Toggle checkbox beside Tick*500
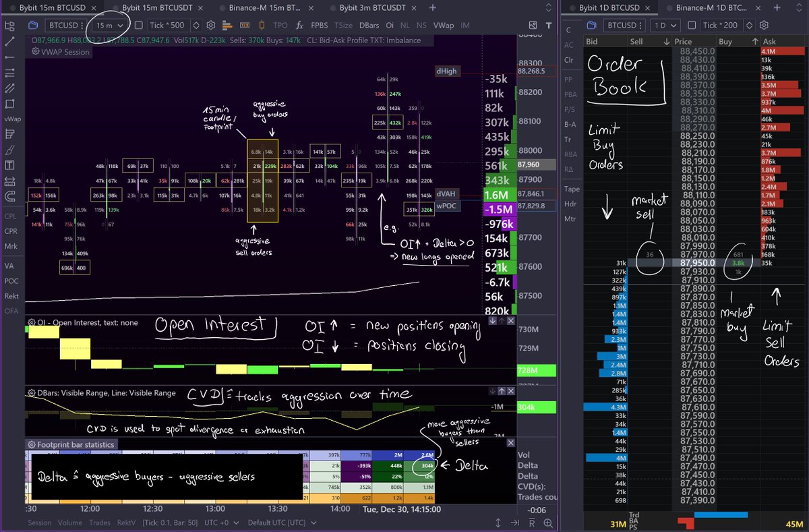This screenshot has width=809, height=532. (x=139, y=25)
